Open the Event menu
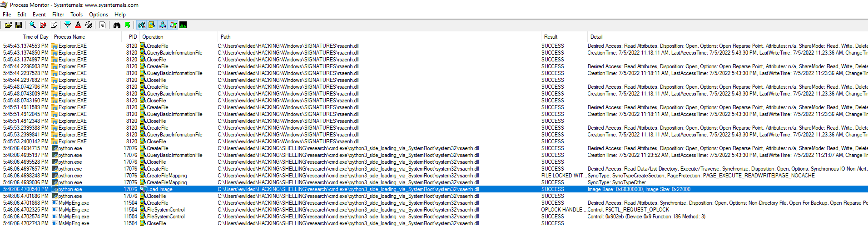The height and width of the screenshot is (227, 868). (39, 15)
